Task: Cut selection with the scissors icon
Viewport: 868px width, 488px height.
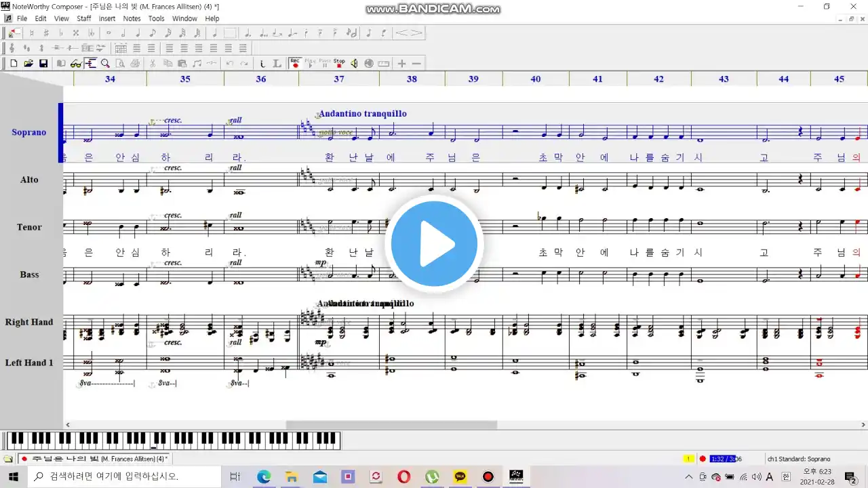Action: (x=153, y=63)
